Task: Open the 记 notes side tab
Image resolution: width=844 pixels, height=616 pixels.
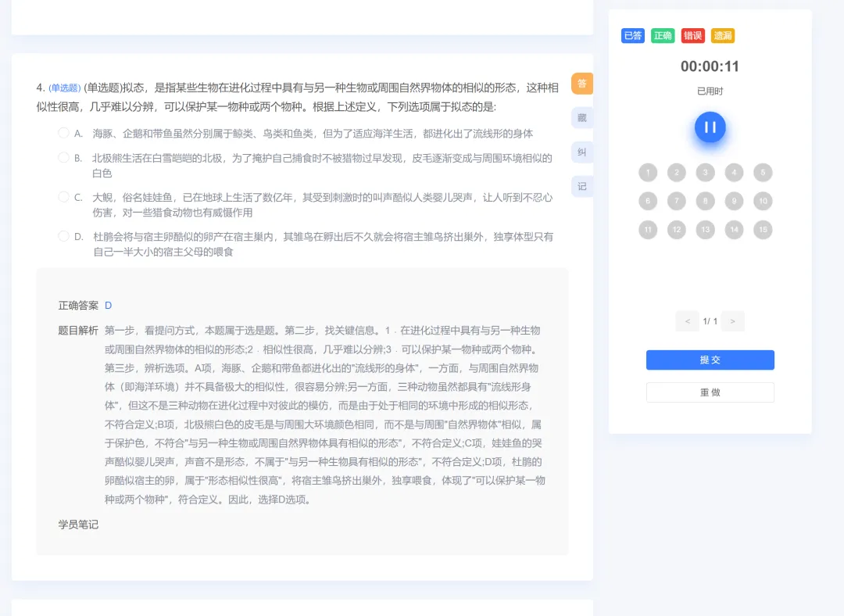Action: point(582,186)
